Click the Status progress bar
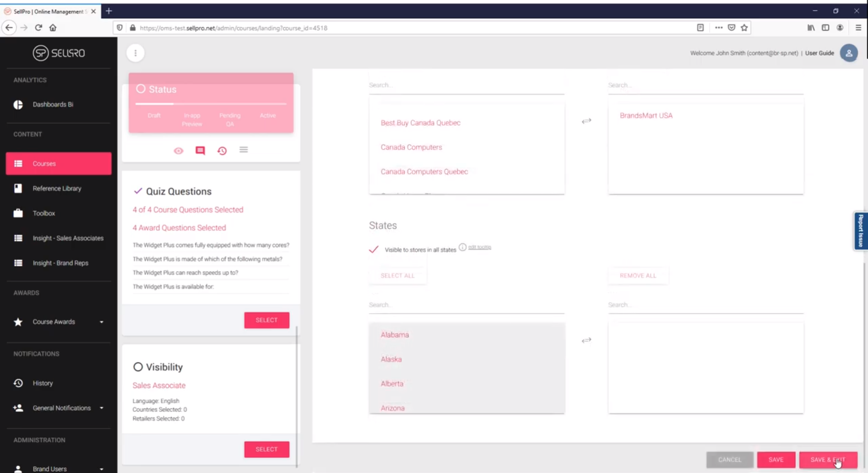The width and height of the screenshot is (868, 473). (211, 104)
